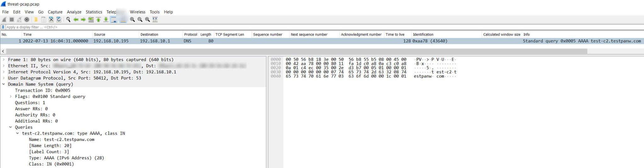
Task: Expand the Flags: 0x0100 Standard query row
Action: (11, 97)
